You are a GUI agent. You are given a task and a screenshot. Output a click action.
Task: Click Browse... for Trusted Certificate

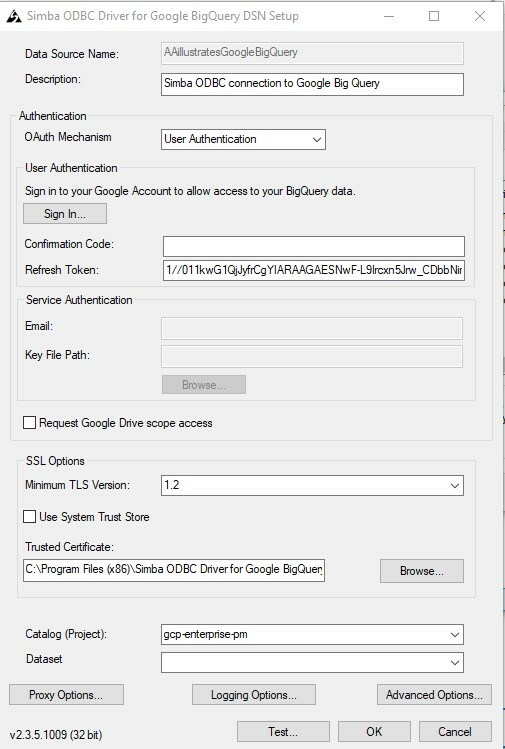pos(422,571)
